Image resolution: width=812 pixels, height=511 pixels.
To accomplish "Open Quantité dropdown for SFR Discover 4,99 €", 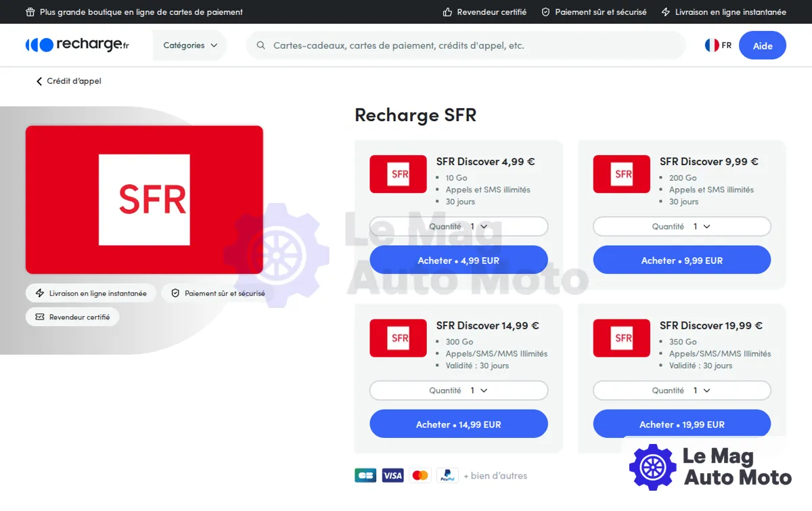I will click(x=459, y=227).
